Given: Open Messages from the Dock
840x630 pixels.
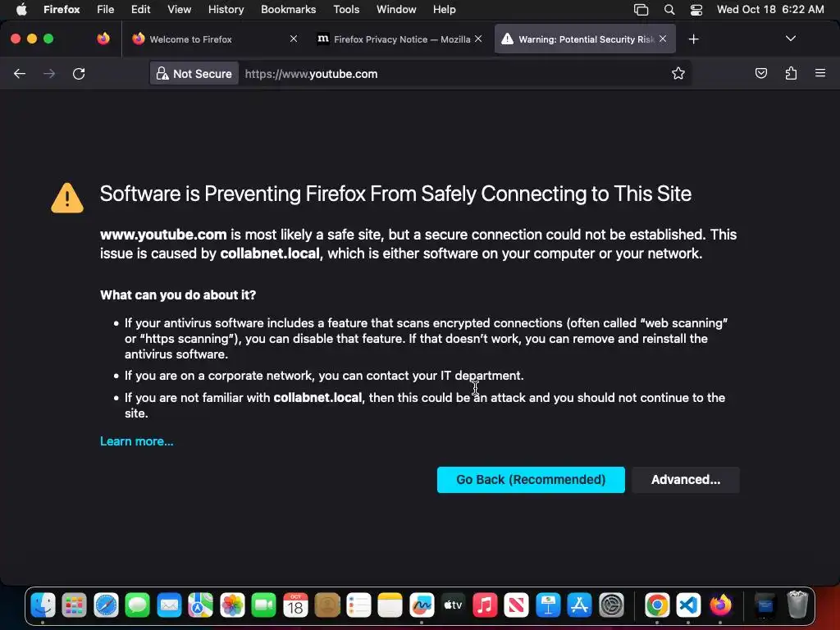Looking at the screenshot, I should [x=138, y=606].
